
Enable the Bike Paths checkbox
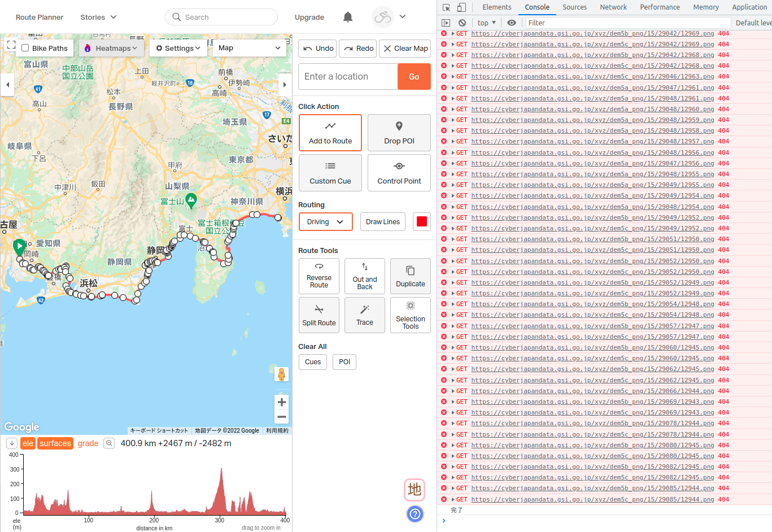[25, 48]
